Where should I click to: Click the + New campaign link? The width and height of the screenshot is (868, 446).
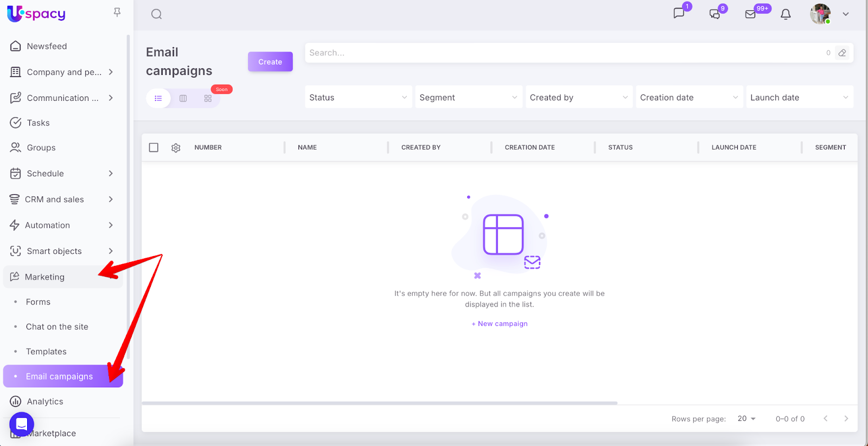[x=500, y=324]
